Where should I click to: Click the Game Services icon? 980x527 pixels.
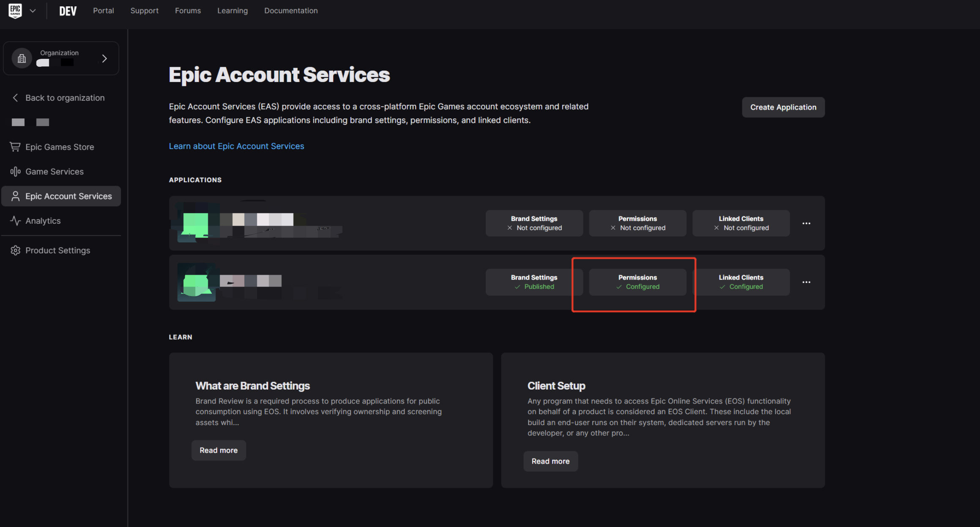click(x=16, y=171)
